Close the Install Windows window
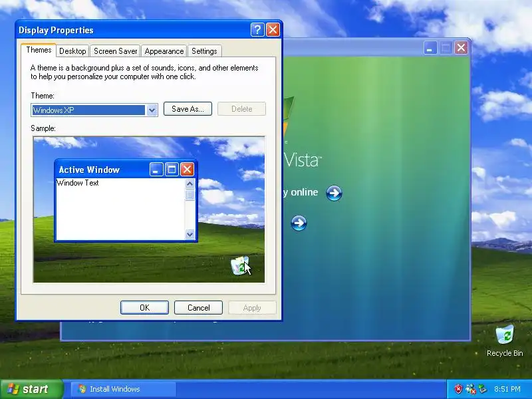Image resolution: width=532 pixels, height=399 pixels. pos(461,48)
